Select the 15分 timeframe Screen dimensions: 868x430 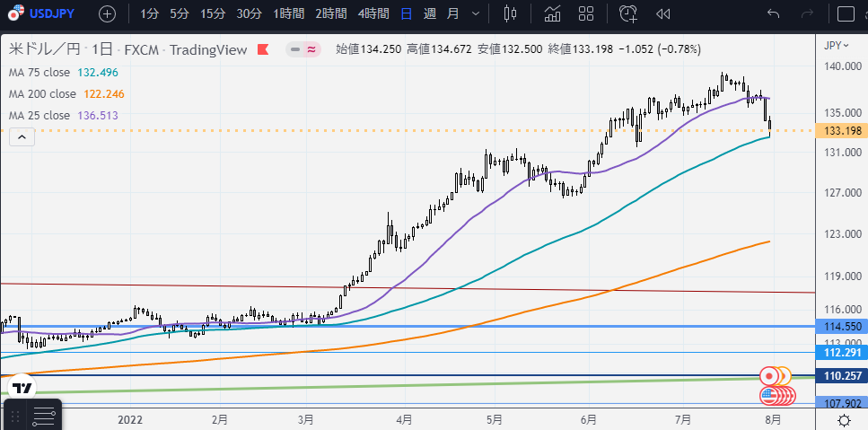[213, 13]
